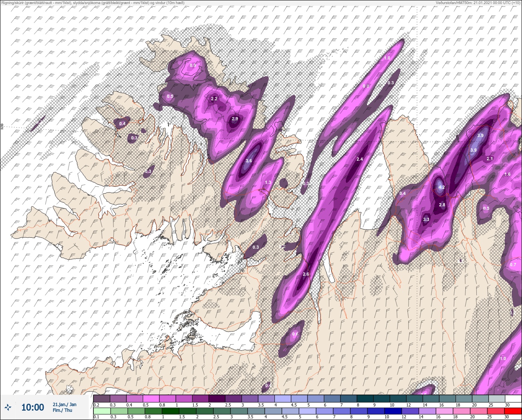Image resolution: width=522 pixels, height=420 pixels.
Task: Select the 0.2 swatch in upper legend row
Action: tap(102, 398)
